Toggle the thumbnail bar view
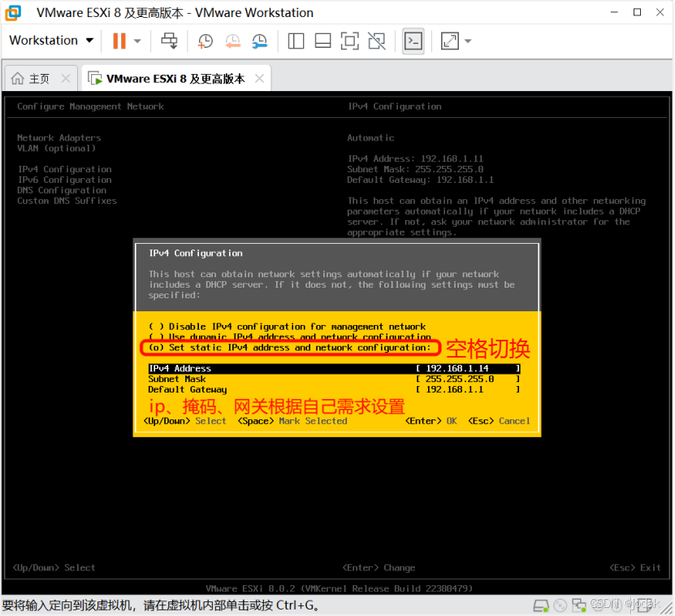This screenshot has height=616, width=675. [x=322, y=41]
